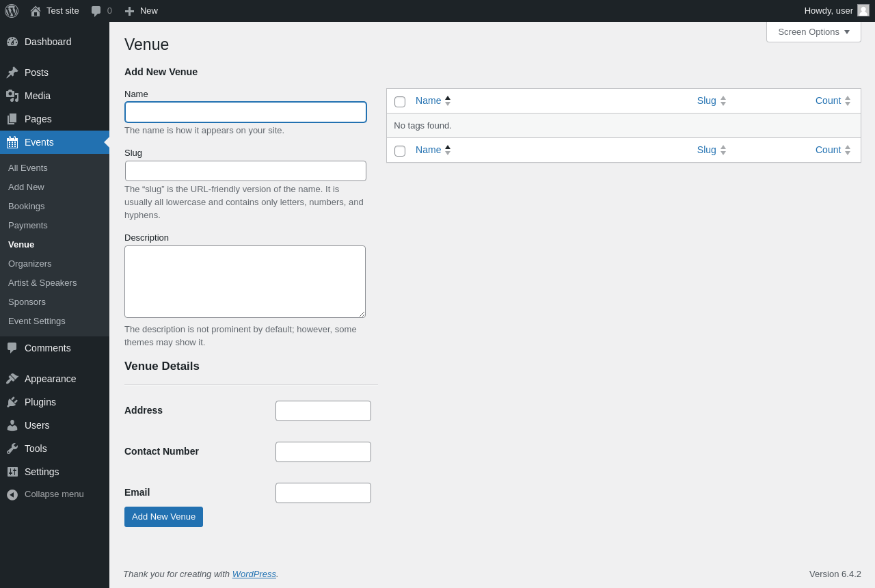
Task: Click the Plugins plug icon
Action: tap(12, 402)
